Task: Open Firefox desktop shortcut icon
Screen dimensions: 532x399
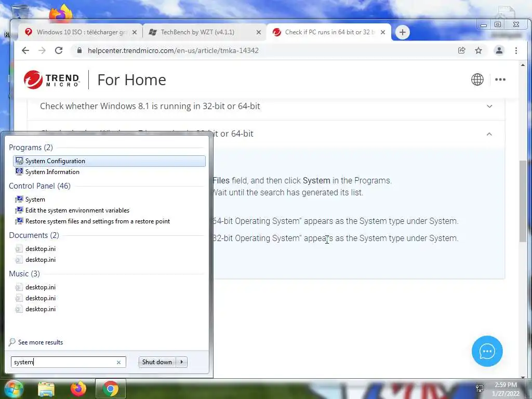Action: (61, 14)
